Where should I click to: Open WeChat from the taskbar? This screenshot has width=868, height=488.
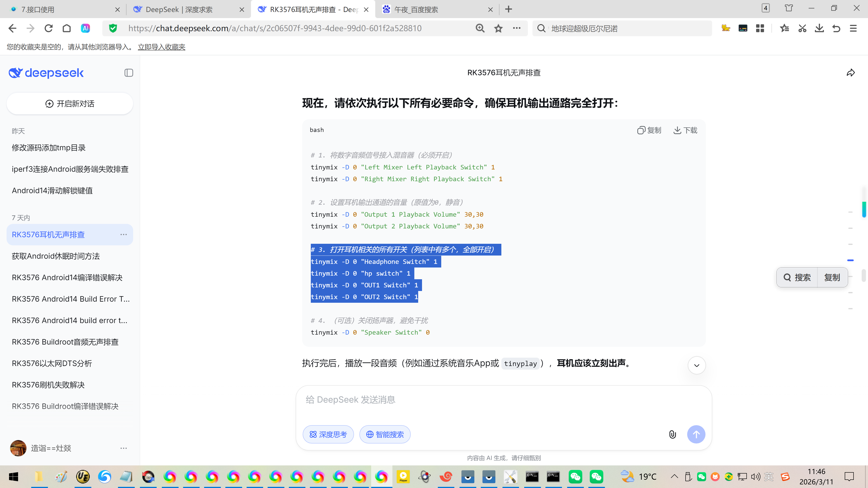click(x=575, y=476)
